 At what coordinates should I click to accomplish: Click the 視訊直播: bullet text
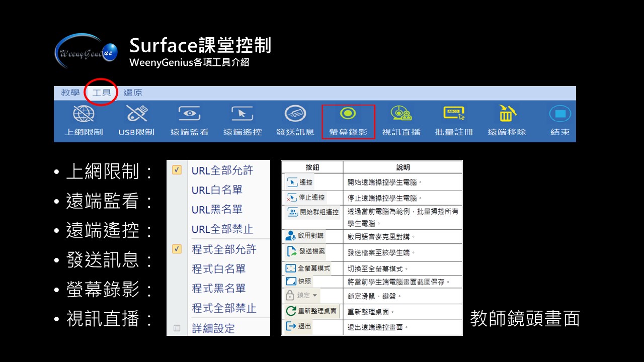(x=109, y=319)
